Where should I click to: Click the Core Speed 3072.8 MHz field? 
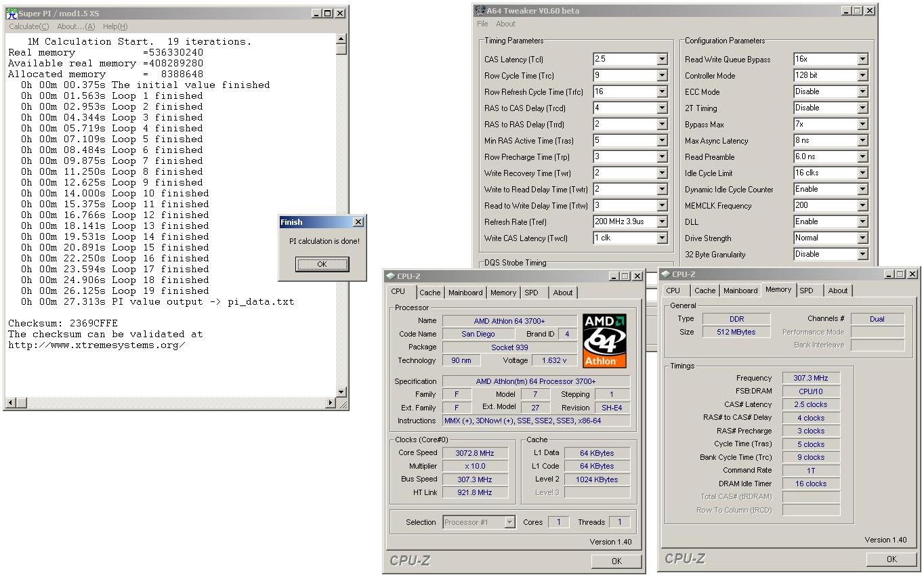coord(476,453)
